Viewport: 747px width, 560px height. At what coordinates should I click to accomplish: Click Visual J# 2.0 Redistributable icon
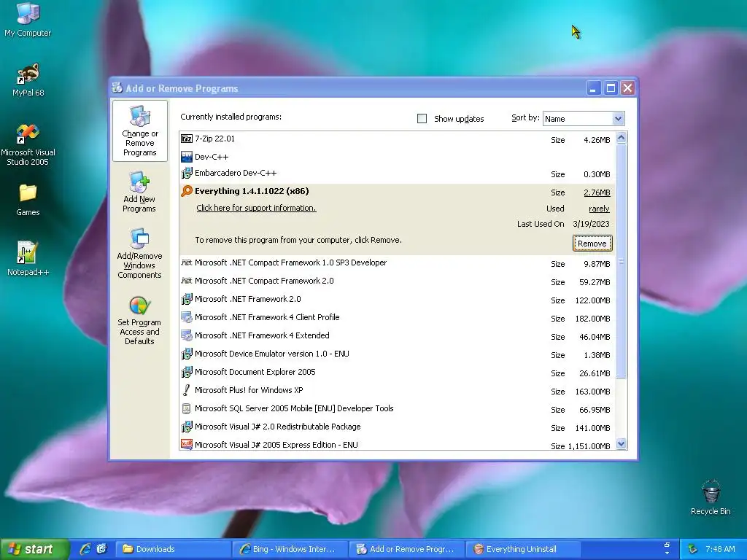click(x=186, y=427)
